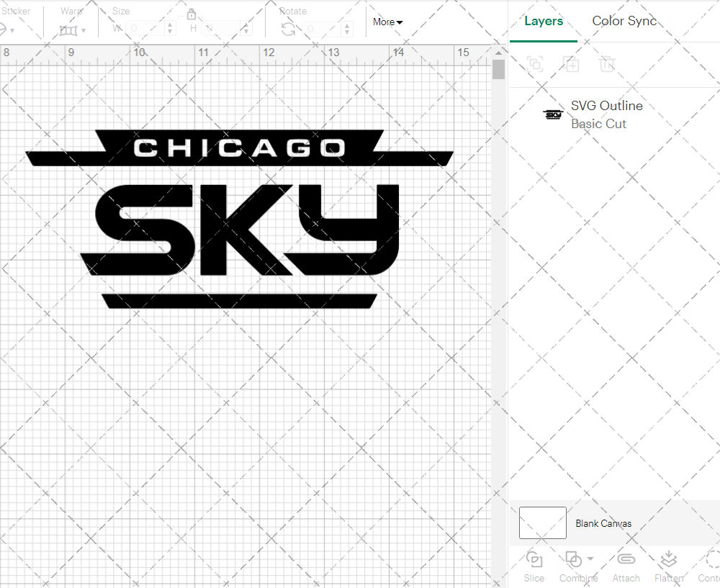The width and height of the screenshot is (720, 588).
Task: Select the SVG Outline Basic Cut layer
Action: 607,114
